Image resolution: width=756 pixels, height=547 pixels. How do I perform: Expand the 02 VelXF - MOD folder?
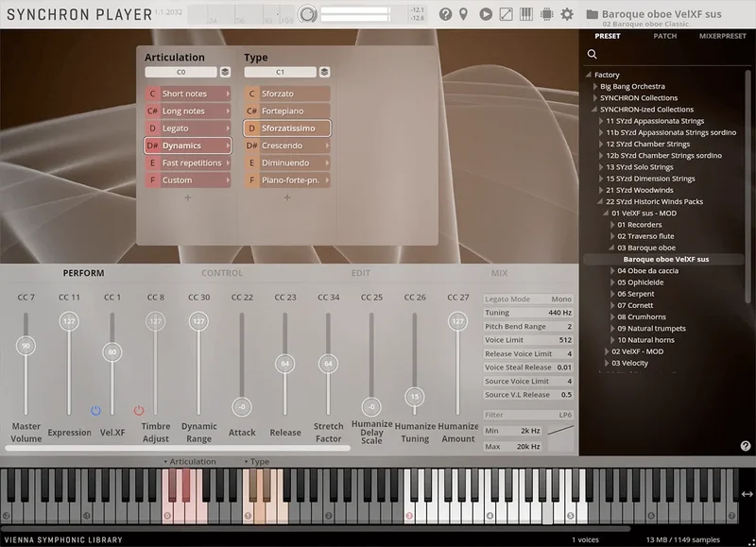tap(607, 351)
